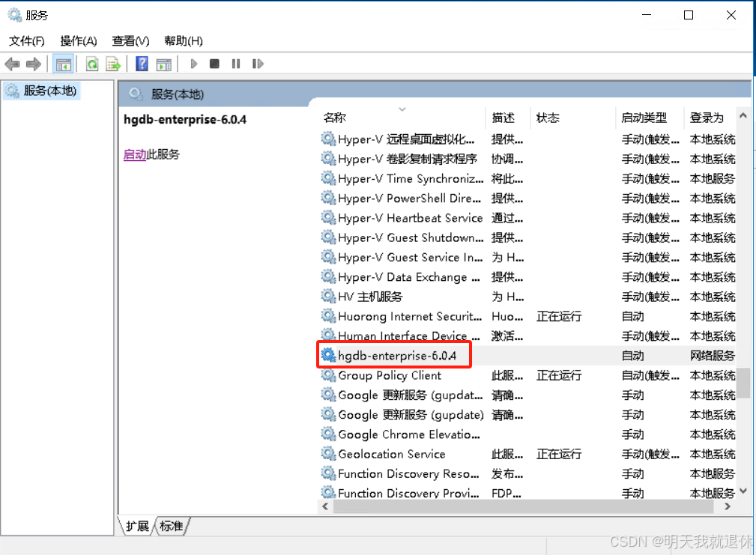Select Hyper-V Data Exchange service row
Screen dimensions: 756x555
(x=527, y=276)
